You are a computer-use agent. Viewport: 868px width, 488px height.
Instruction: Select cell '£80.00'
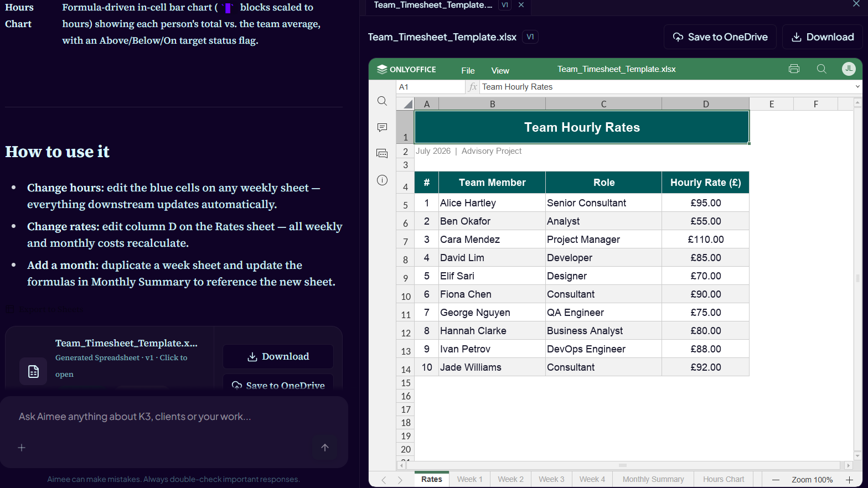[706, 331]
